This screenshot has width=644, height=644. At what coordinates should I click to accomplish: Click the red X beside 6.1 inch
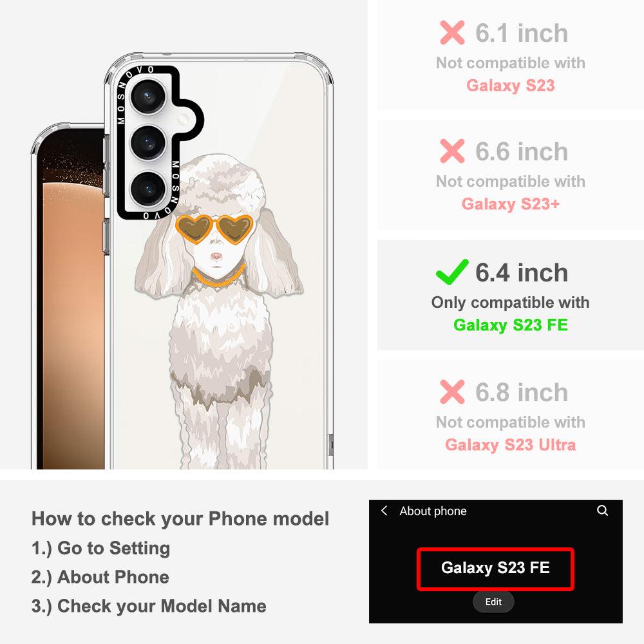tap(452, 32)
